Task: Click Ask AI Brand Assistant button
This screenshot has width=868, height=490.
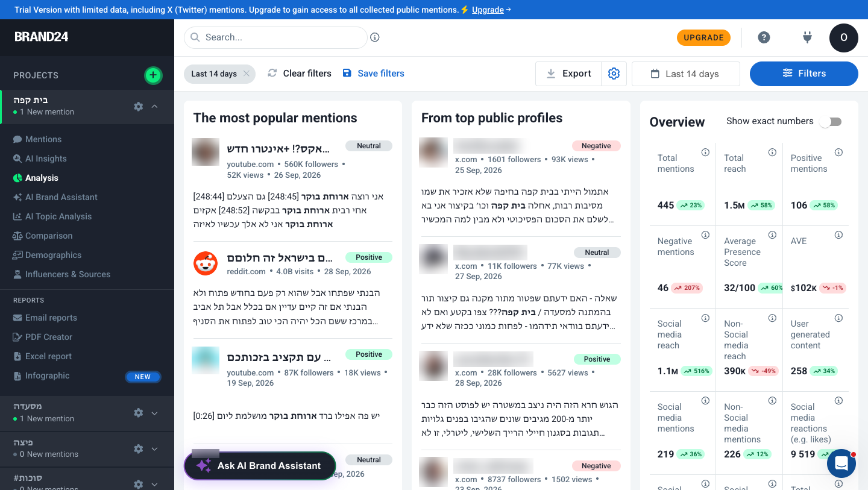Action: pos(260,466)
